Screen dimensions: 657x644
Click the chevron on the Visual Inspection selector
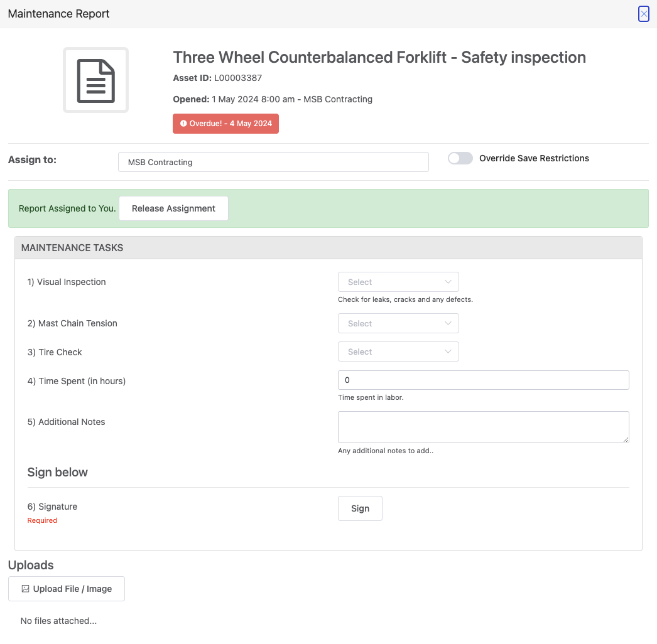pyautogui.click(x=448, y=282)
